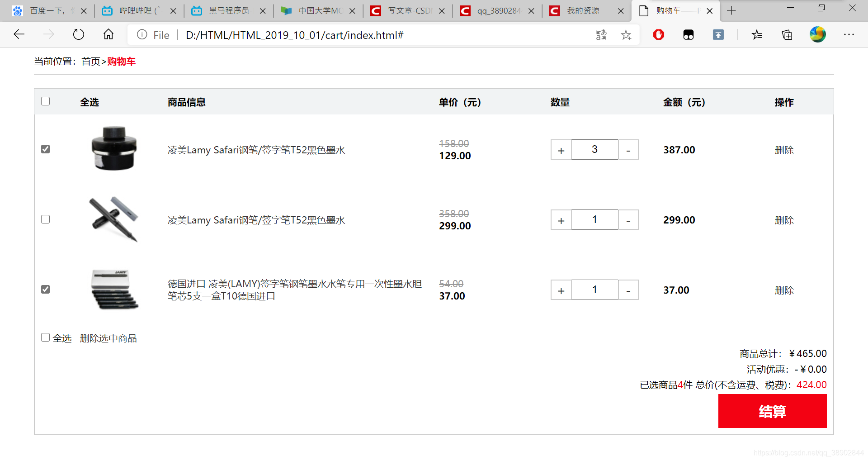
Task: Minimize the browser window
Action: coord(790,8)
